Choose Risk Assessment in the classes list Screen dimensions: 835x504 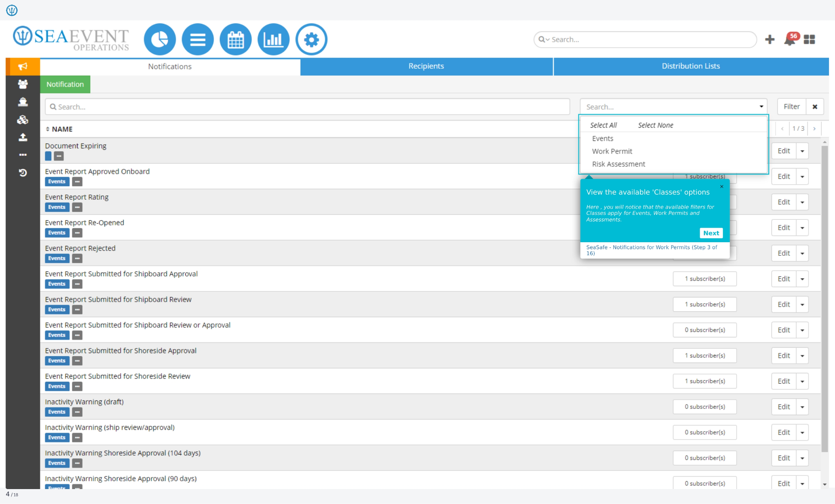point(618,164)
